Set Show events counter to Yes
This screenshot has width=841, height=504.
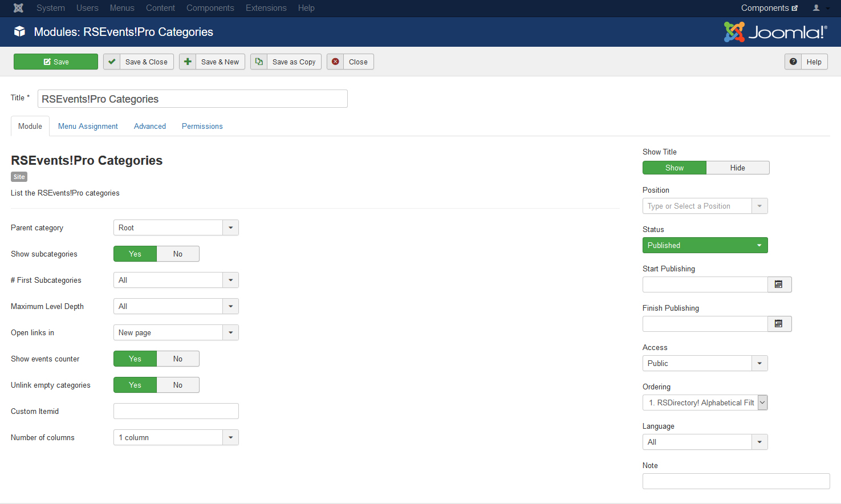click(x=135, y=359)
